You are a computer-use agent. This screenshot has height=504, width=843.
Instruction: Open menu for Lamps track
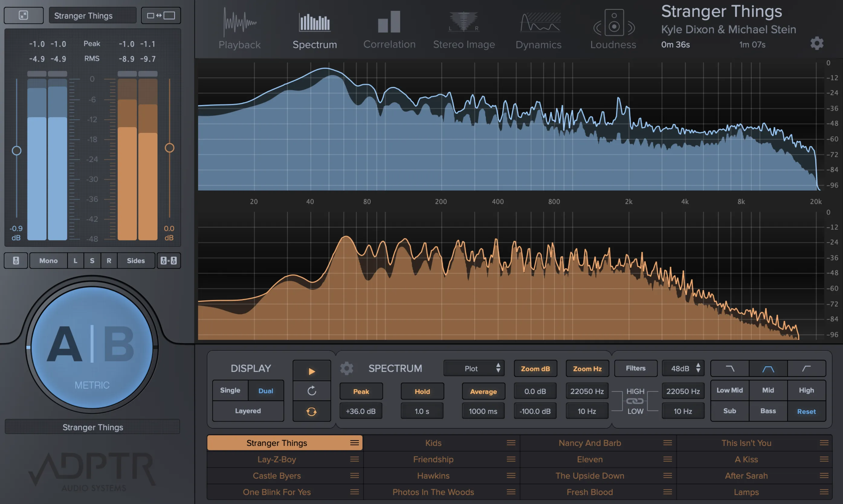[x=824, y=492]
